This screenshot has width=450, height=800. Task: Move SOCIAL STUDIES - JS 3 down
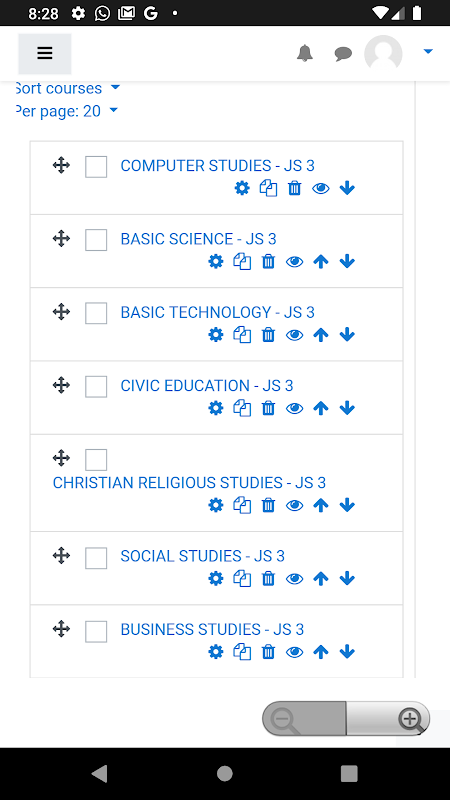[347, 579]
